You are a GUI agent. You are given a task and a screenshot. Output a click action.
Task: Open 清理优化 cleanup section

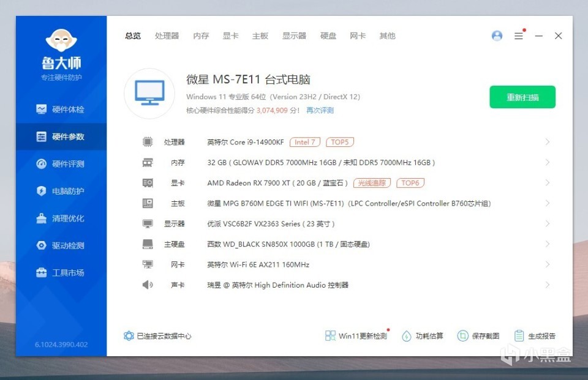pos(61,218)
